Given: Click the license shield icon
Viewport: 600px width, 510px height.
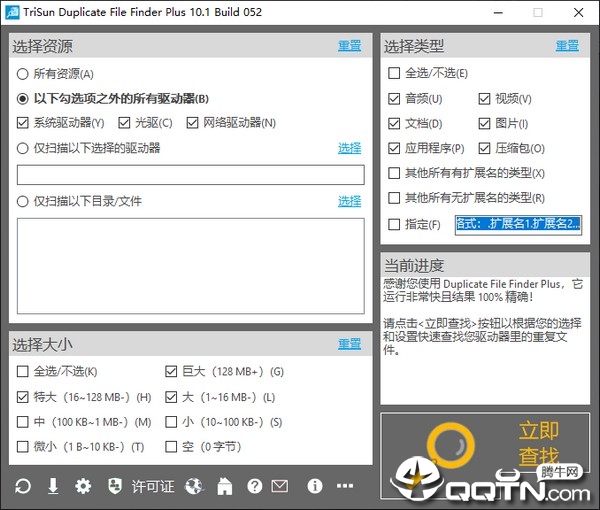Looking at the screenshot, I should (x=115, y=486).
